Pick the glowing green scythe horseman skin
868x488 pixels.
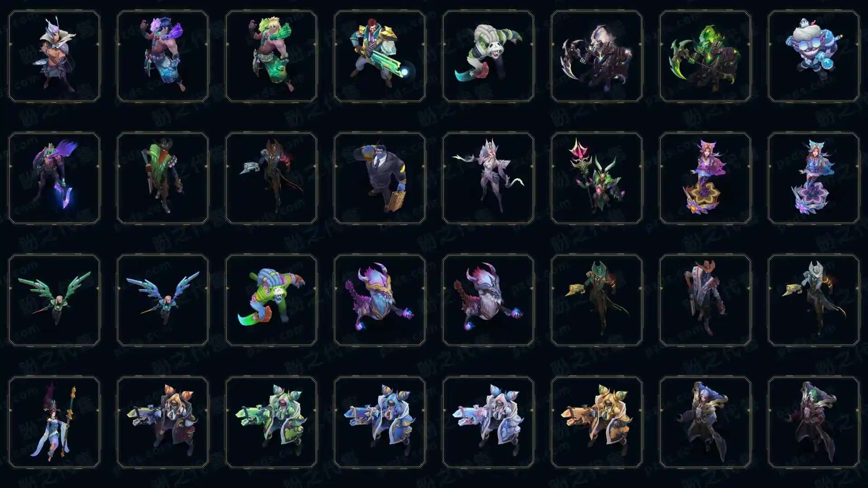tap(705, 56)
